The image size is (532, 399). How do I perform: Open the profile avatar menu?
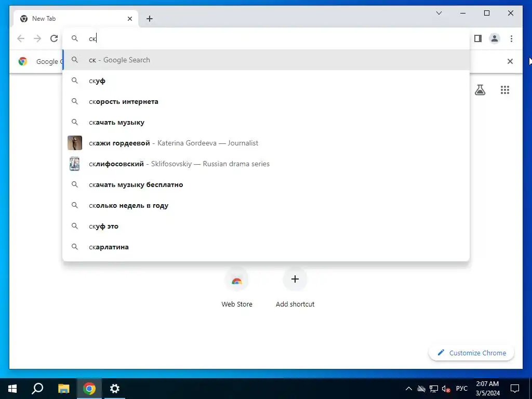pyautogui.click(x=495, y=38)
